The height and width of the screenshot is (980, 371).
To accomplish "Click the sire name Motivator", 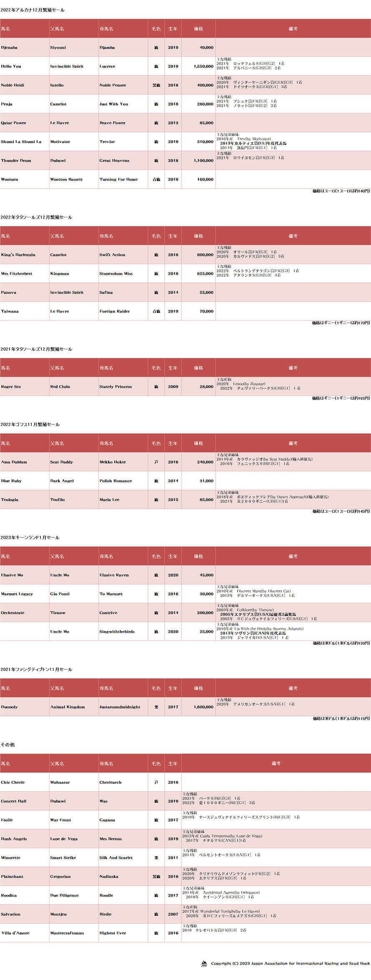I will click(x=60, y=142).
